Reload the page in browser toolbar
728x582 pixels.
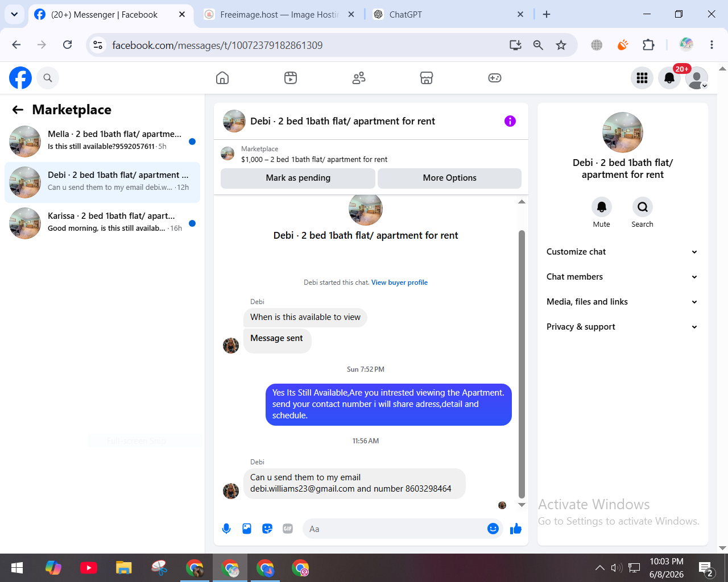tap(67, 45)
